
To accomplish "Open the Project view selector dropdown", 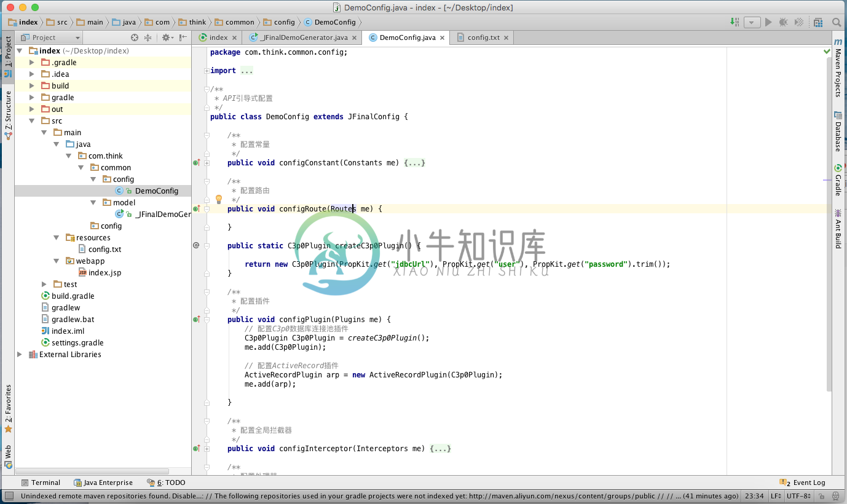I will [x=49, y=37].
